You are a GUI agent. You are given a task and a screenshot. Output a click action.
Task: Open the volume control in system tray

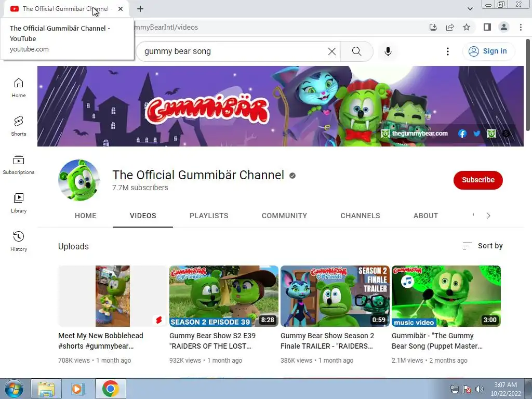480,389
